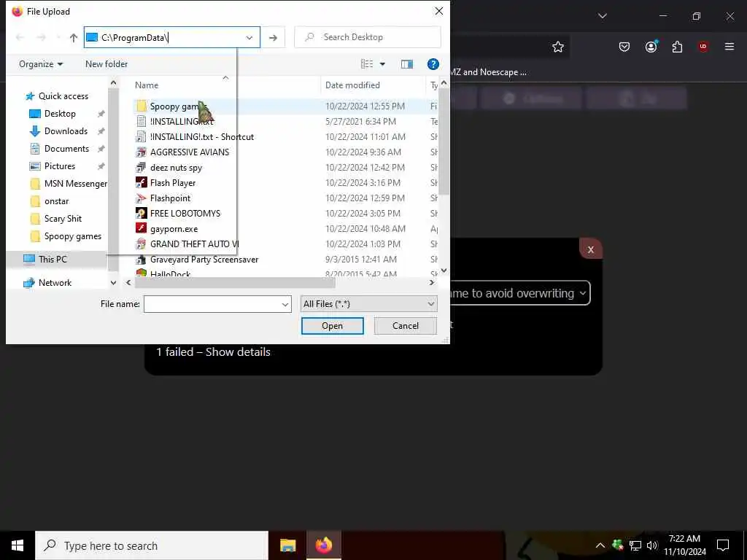Screen dimensions: 747x560
Task: Open the onstar folder in sidebar
Action: click(x=56, y=201)
